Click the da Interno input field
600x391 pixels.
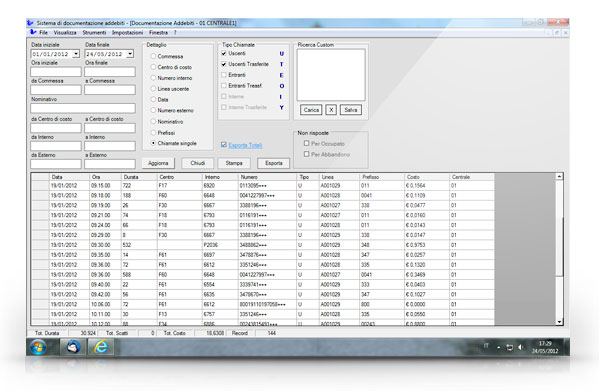(56, 146)
